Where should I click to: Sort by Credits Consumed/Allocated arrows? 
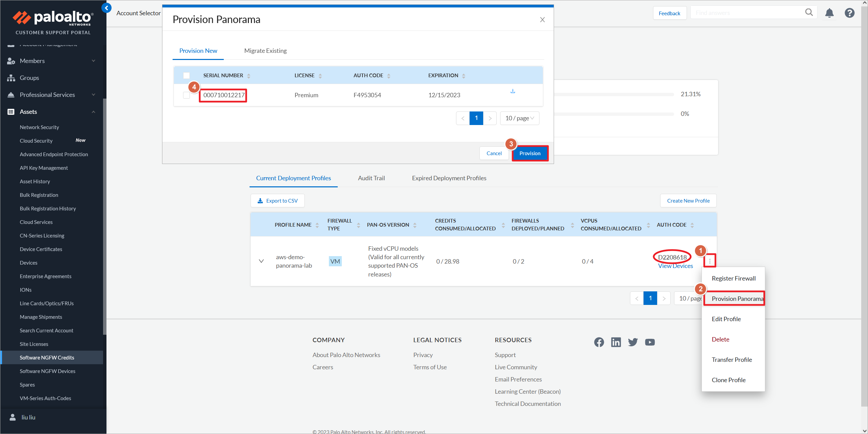click(x=503, y=225)
